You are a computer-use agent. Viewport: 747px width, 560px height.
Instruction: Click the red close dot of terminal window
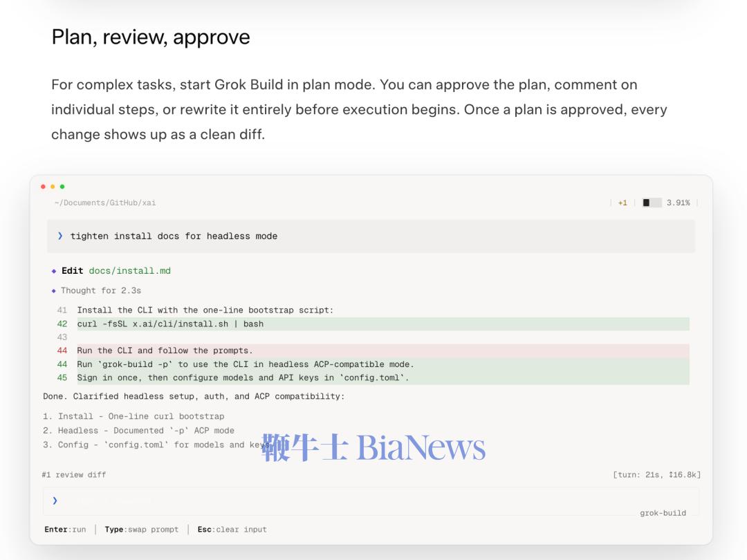pyautogui.click(x=44, y=187)
